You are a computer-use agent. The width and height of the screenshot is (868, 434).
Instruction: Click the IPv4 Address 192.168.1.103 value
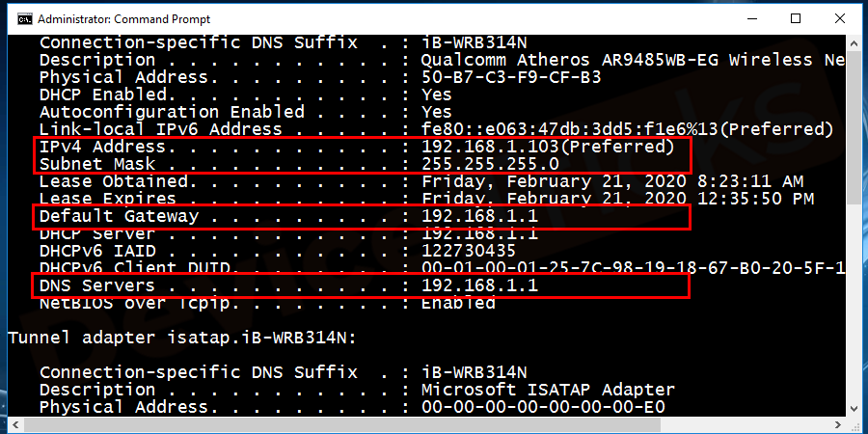click(x=548, y=147)
